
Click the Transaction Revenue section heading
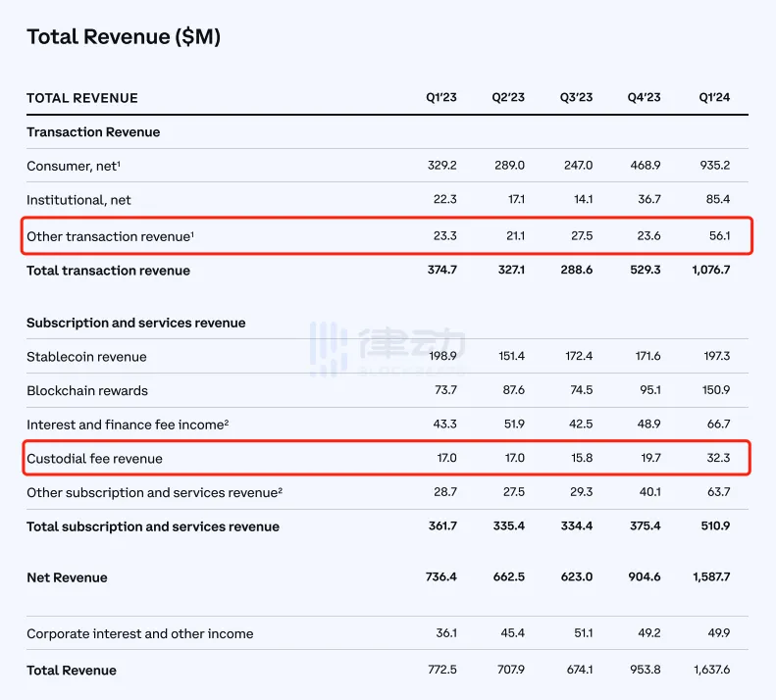point(93,132)
